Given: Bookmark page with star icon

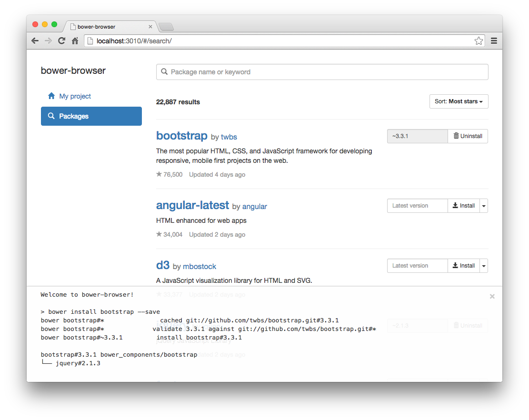Looking at the screenshot, I should tap(479, 41).
